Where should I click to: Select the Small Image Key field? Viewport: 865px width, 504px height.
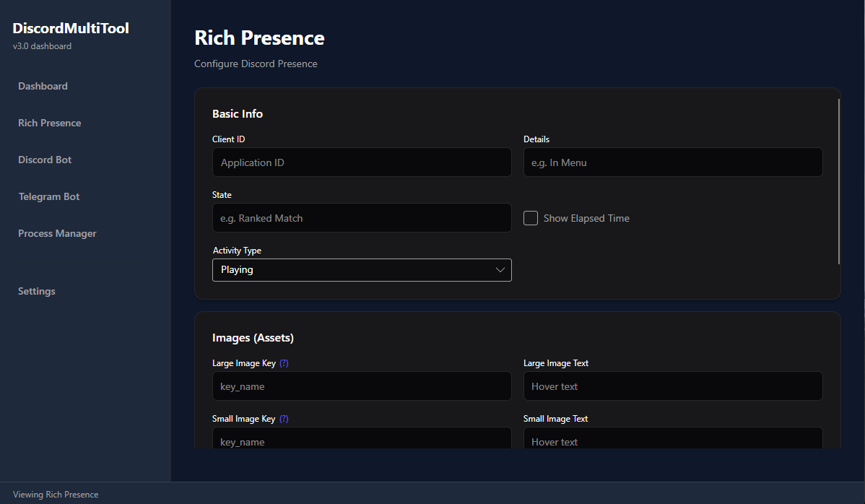362,439
